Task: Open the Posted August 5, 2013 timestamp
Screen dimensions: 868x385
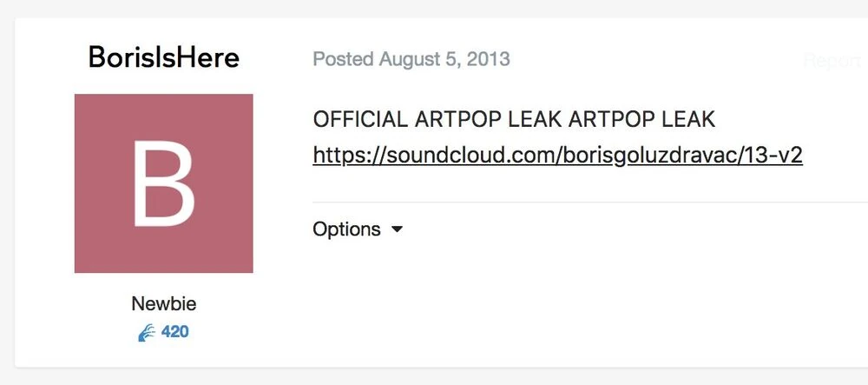Action: 411,59
